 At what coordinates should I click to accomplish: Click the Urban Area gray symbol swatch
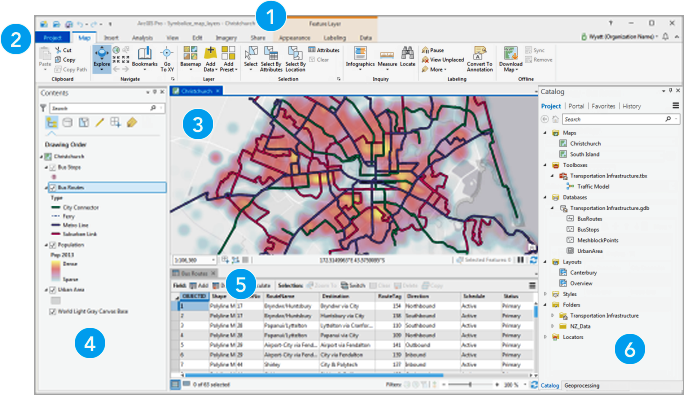click(55, 301)
